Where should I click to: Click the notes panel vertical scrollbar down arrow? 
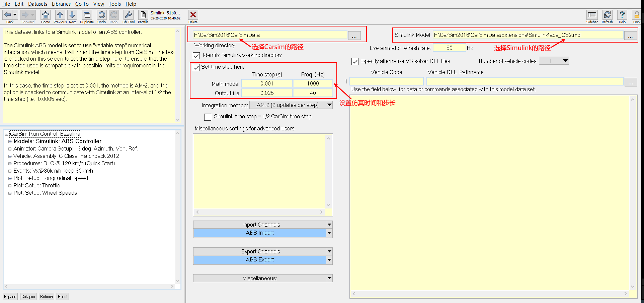[177, 120]
